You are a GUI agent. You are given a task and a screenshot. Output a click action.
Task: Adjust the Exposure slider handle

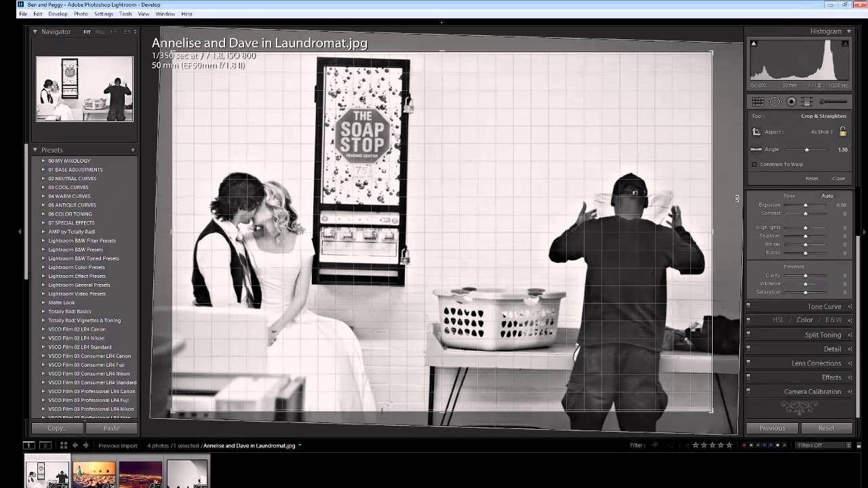806,205
